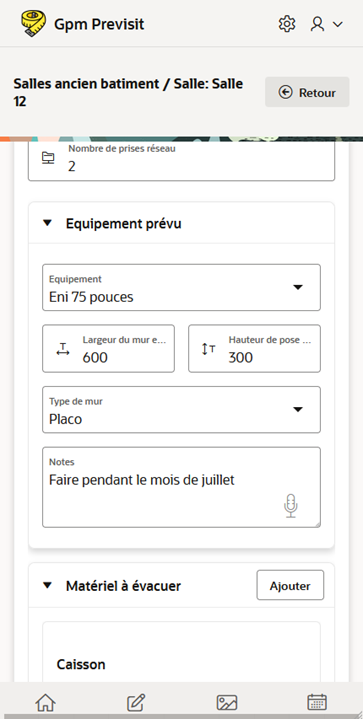This screenshot has width=363, height=719.
Task: Click the mounting height arrow icon
Action: coord(209,349)
